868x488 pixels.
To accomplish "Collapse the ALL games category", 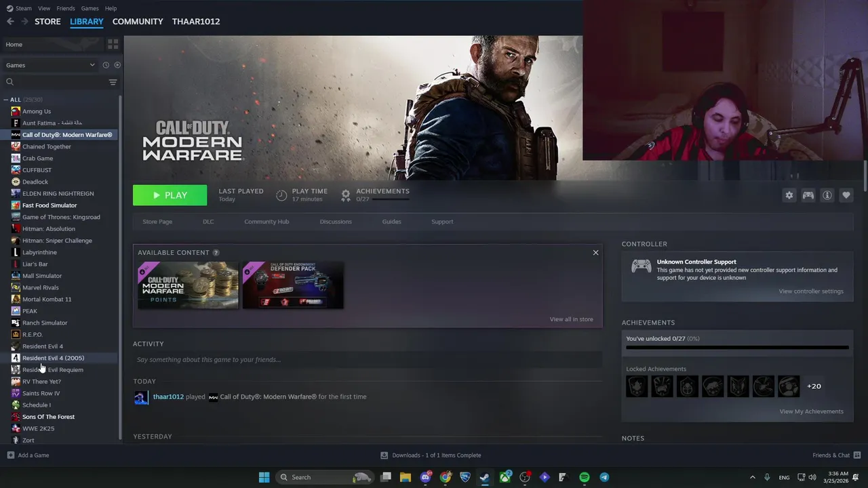I will pyautogui.click(x=7, y=100).
